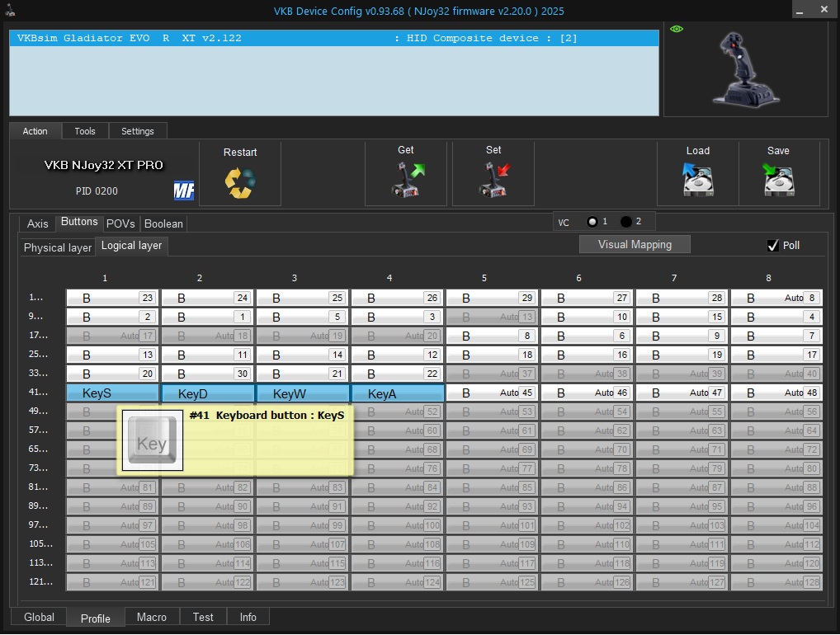Open the Settings tab
The height and width of the screenshot is (635, 840).
click(137, 131)
